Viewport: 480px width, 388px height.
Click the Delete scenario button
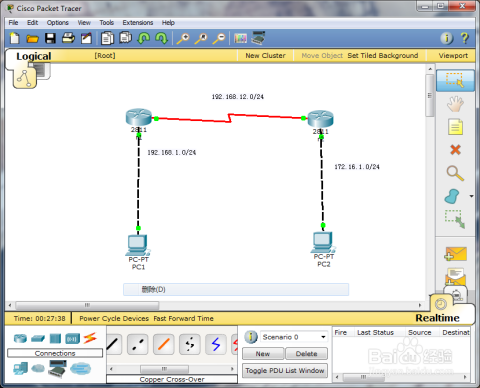click(306, 354)
